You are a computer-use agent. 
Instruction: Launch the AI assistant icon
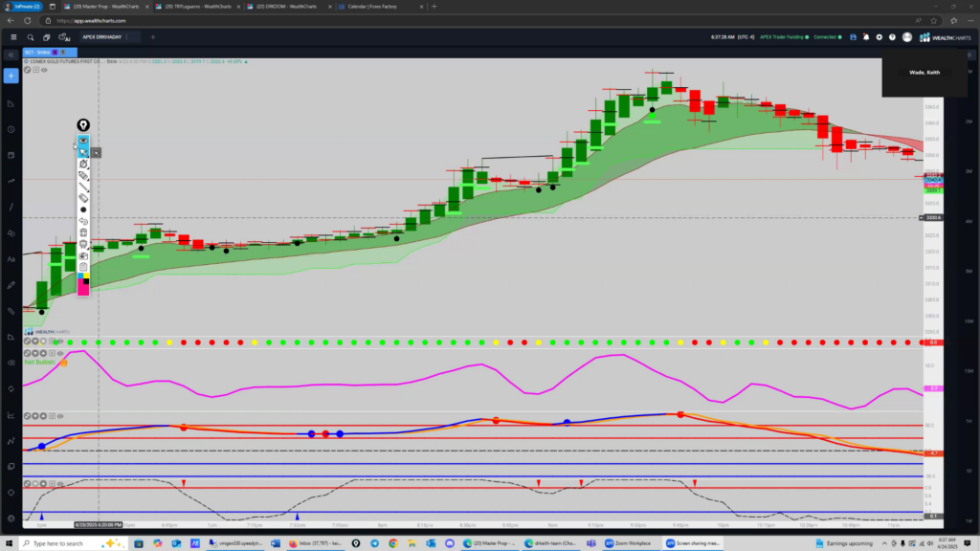pos(64,37)
